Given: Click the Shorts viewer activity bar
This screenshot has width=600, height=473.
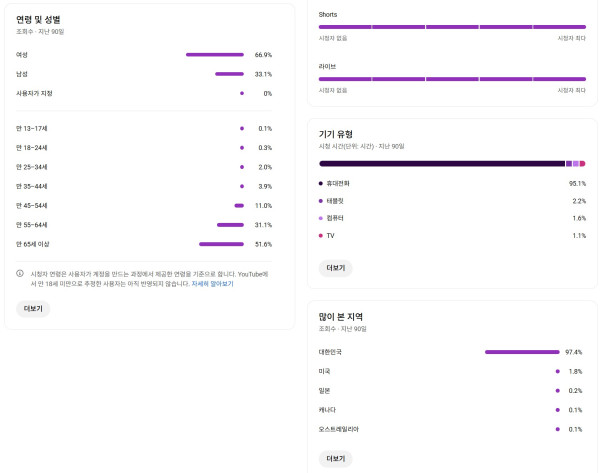Looking at the screenshot, I should coord(452,27).
